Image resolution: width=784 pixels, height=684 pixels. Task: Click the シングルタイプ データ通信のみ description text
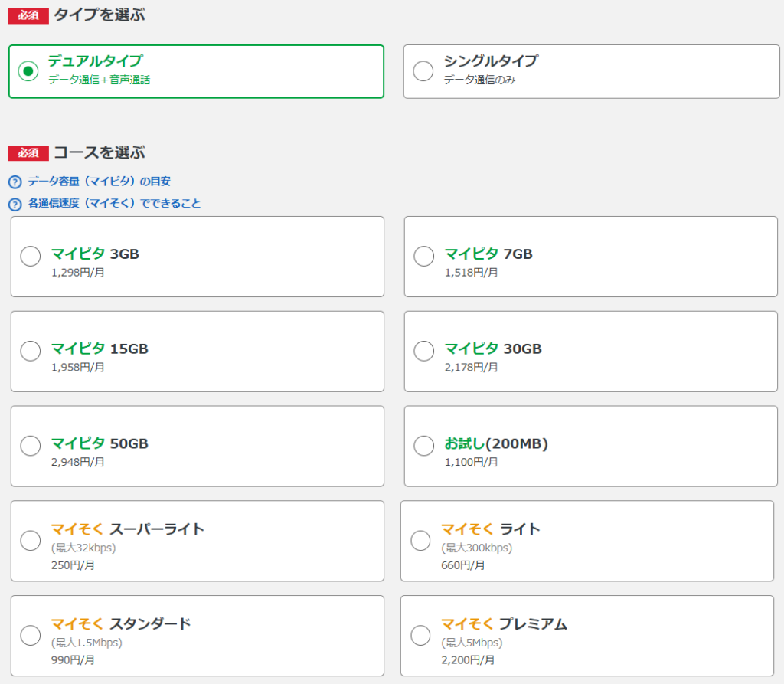tap(479, 80)
